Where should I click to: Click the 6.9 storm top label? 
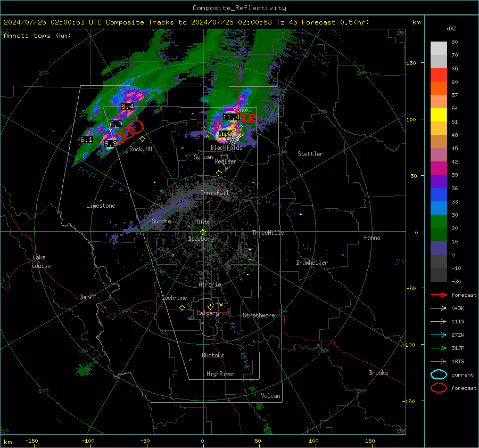(x=116, y=124)
